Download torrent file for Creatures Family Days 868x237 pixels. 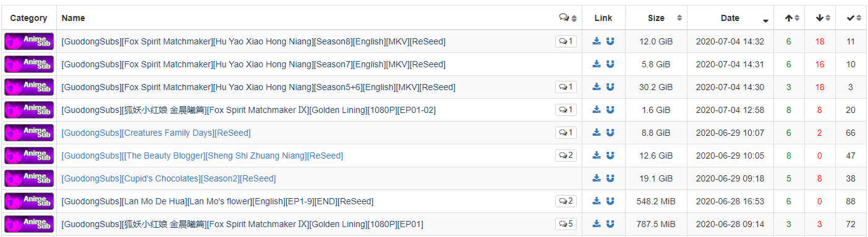pos(597,133)
